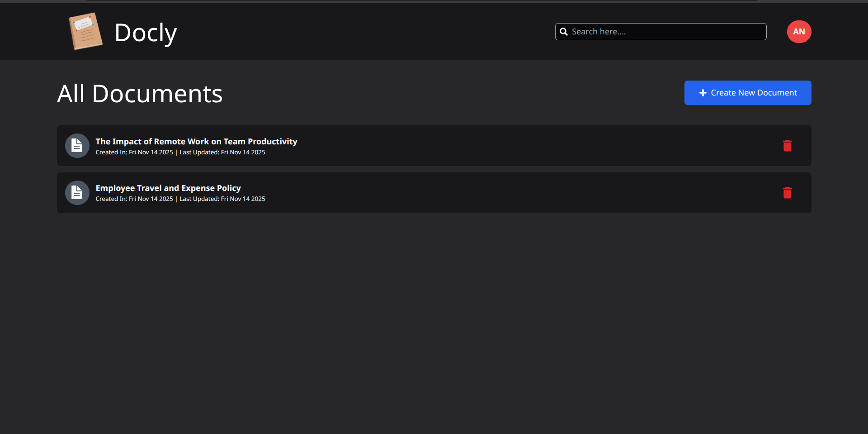868x434 pixels.
Task: Open the AN user avatar menu
Action: coord(799,32)
